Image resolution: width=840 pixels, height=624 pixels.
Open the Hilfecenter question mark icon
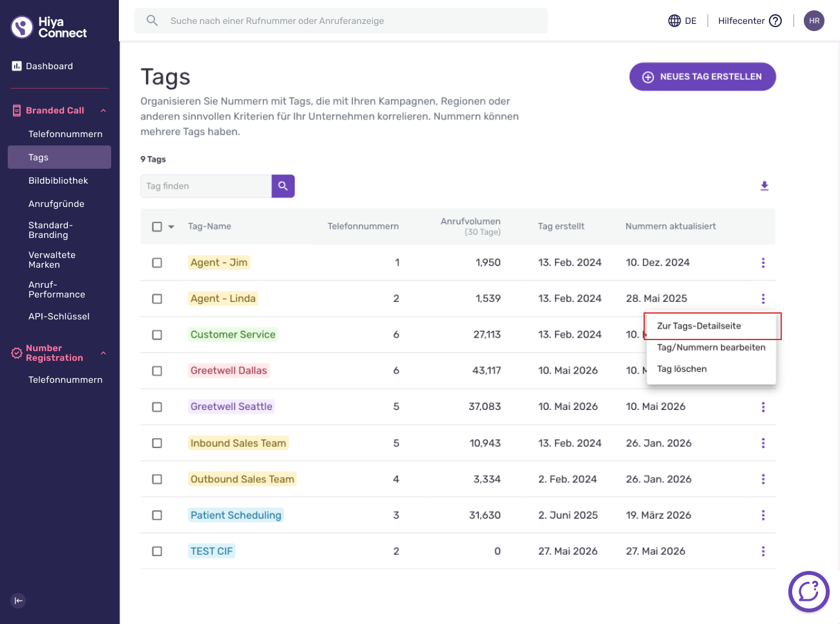(x=775, y=21)
